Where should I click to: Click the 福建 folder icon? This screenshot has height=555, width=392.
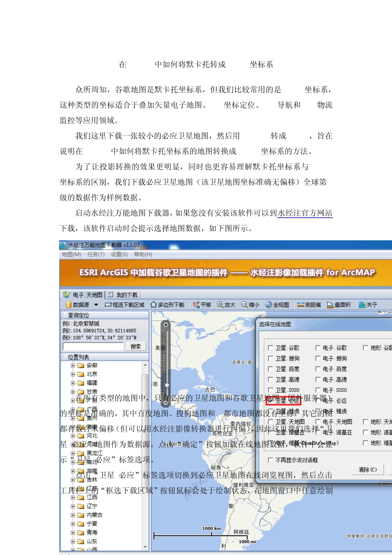click(x=81, y=383)
